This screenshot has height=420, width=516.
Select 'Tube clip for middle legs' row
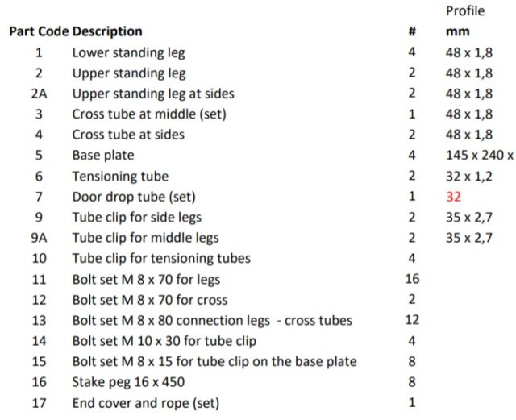tap(145, 238)
